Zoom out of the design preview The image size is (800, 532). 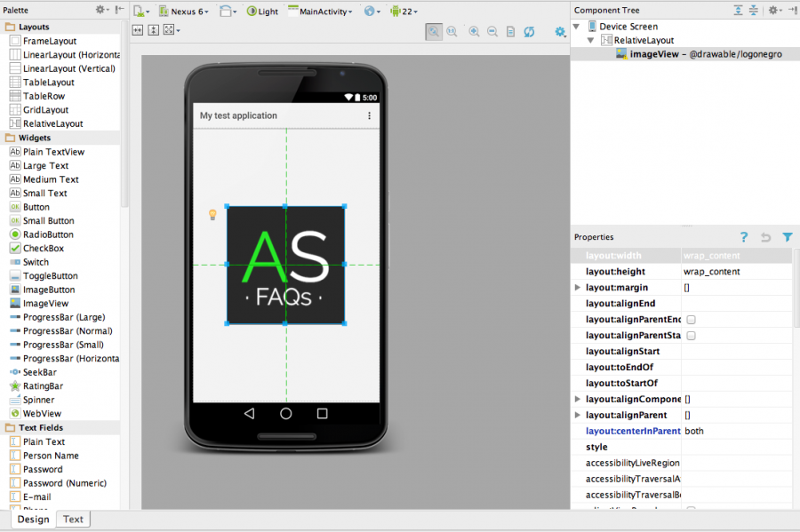point(492,30)
